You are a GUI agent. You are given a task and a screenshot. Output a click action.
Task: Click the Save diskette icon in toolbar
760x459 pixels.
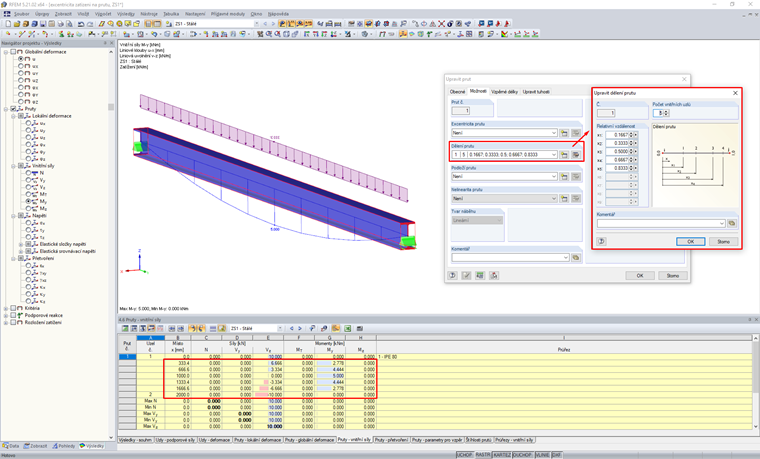[43, 24]
